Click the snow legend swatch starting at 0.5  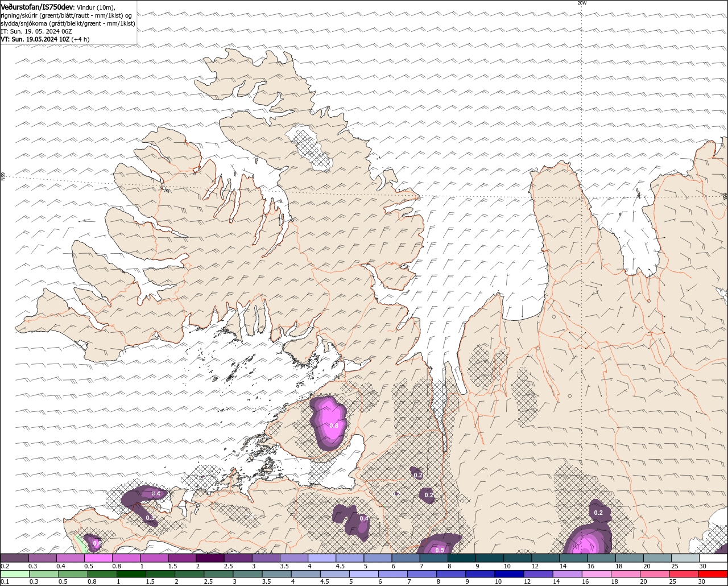tap(98, 558)
